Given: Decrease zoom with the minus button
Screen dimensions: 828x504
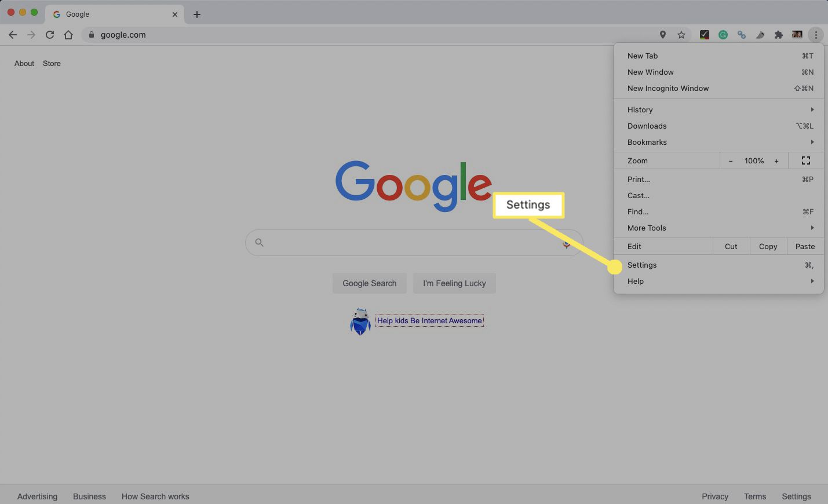Looking at the screenshot, I should pyautogui.click(x=731, y=161).
